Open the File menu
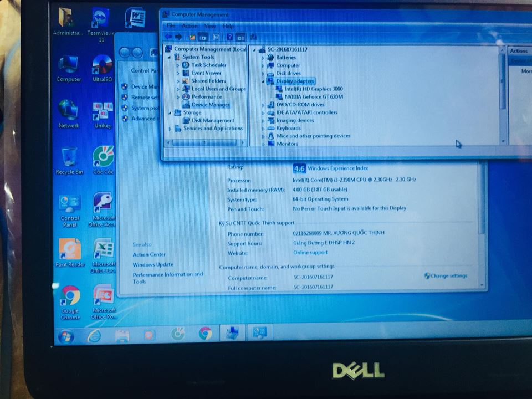Screen dimensions: 532x399 (x=171, y=26)
